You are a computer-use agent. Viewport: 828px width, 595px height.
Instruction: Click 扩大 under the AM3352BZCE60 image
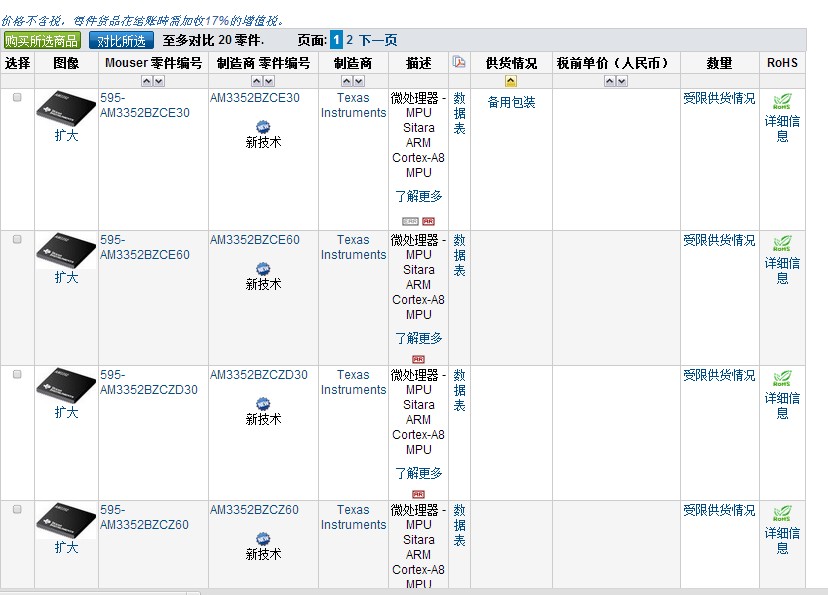pos(66,278)
